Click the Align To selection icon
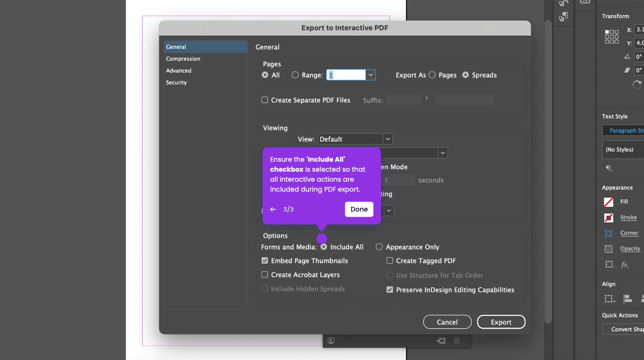The height and width of the screenshot is (360, 644). coord(610,299)
